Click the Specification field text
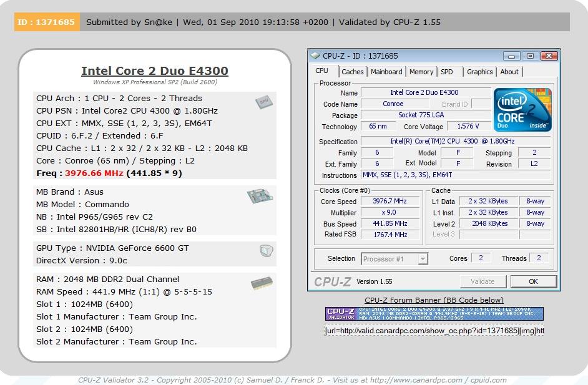588x385 pixels. pos(455,141)
